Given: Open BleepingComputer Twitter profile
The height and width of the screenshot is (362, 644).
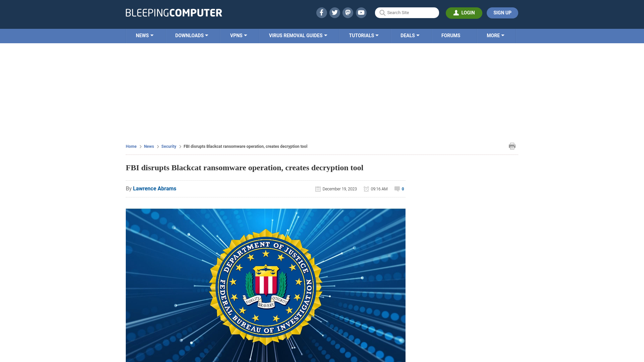Looking at the screenshot, I should tap(334, 12).
